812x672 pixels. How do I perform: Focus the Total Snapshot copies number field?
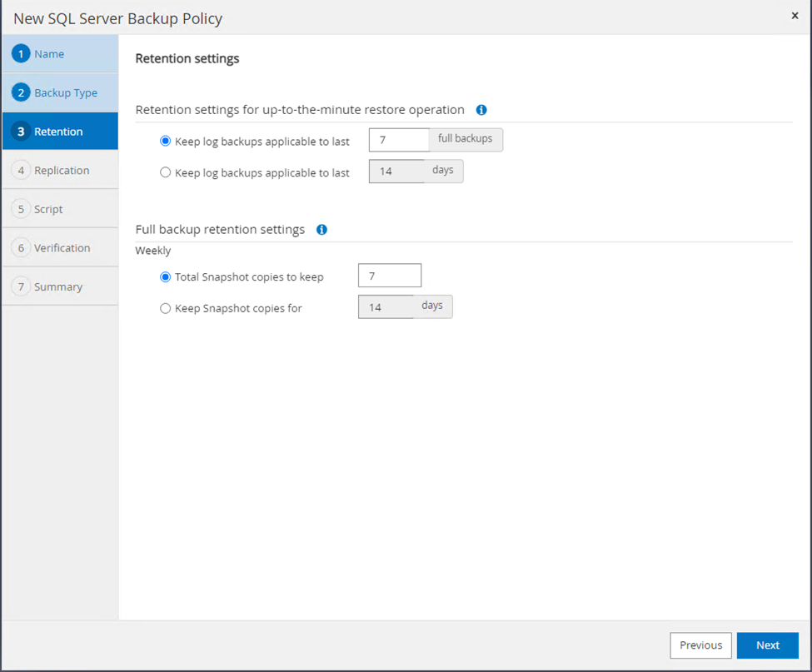coord(389,276)
